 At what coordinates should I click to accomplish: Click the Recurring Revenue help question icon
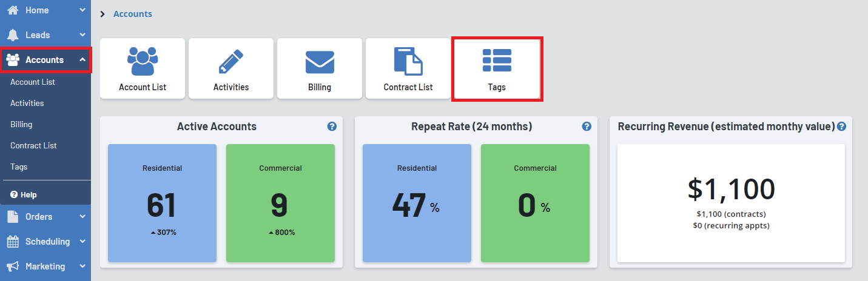click(x=841, y=127)
